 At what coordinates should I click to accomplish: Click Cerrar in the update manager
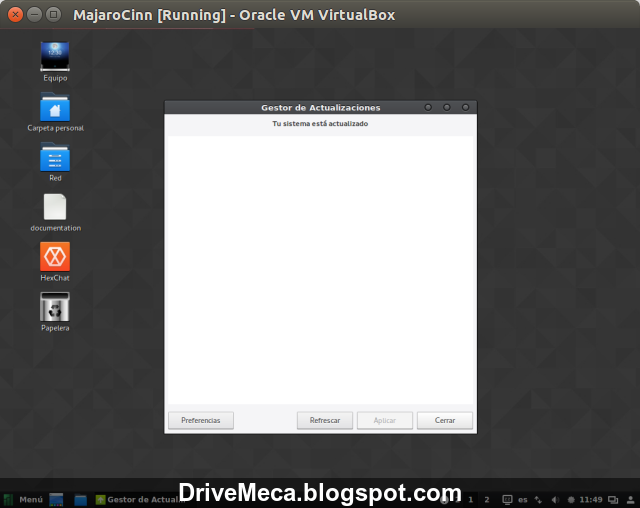click(445, 420)
